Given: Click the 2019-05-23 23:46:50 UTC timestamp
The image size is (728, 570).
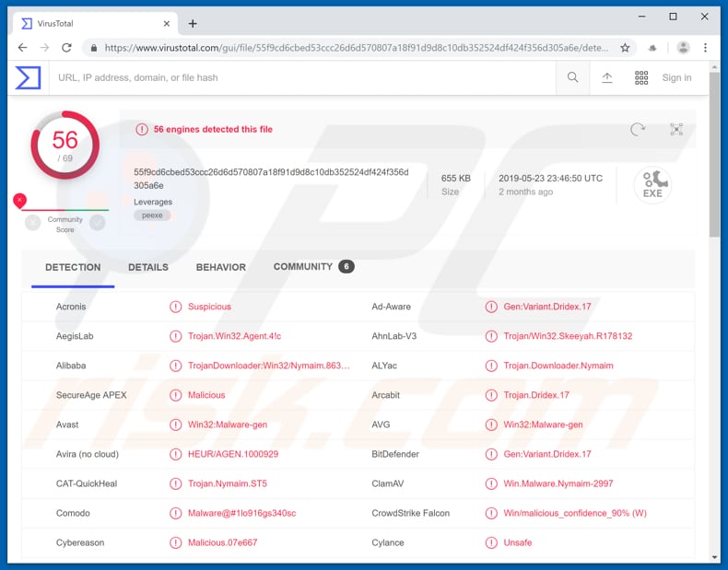Looking at the screenshot, I should pyautogui.click(x=550, y=179).
